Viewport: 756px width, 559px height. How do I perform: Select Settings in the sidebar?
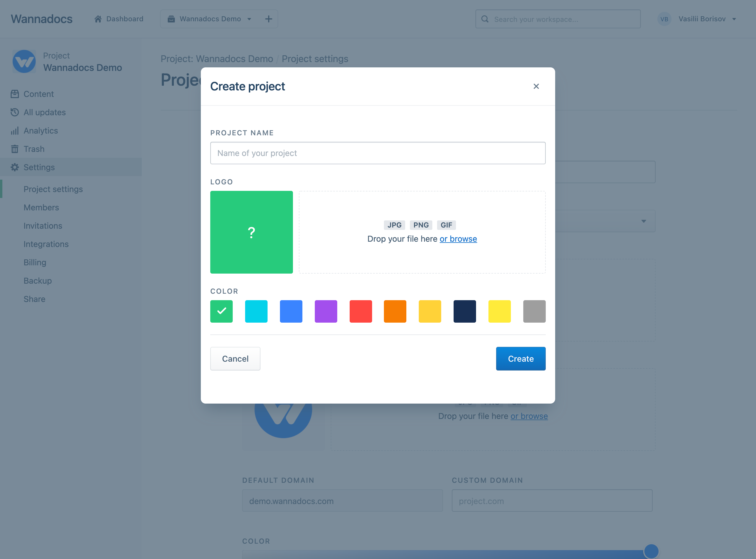point(71,167)
